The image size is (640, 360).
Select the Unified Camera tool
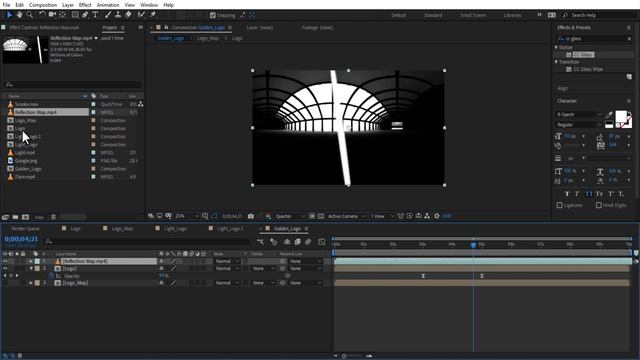coord(52,15)
